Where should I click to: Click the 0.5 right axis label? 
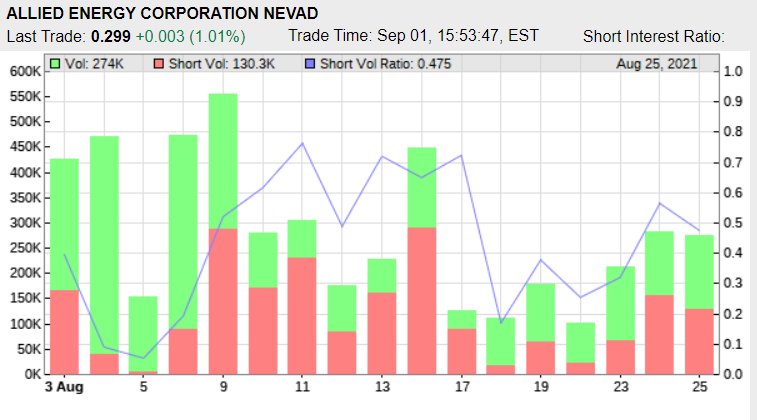point(733,223)
